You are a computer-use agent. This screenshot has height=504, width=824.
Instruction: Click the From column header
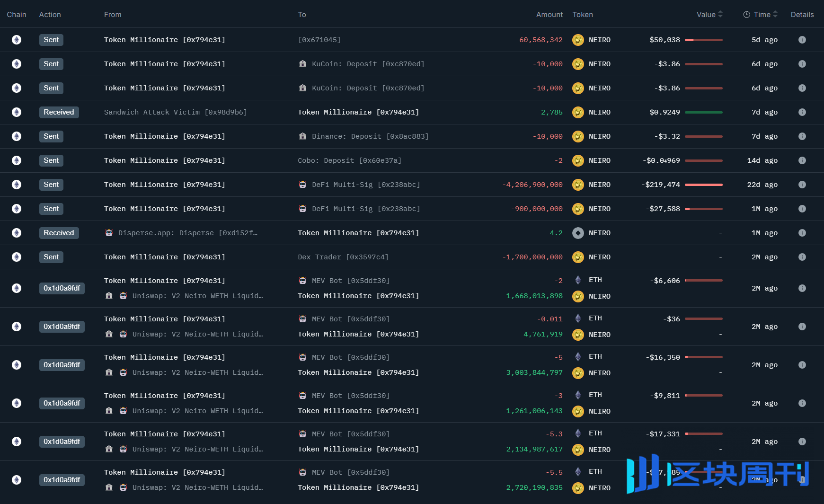pos(113,15)
